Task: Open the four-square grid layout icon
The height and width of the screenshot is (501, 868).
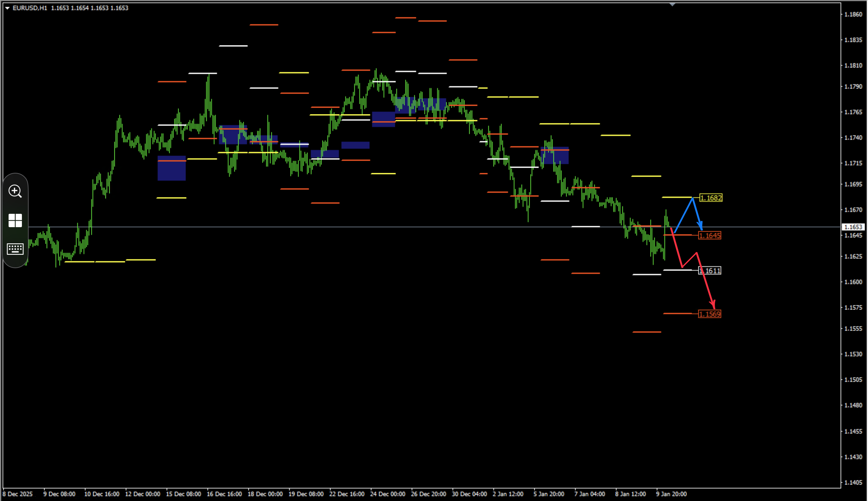Action: click(x=15, y=220)
